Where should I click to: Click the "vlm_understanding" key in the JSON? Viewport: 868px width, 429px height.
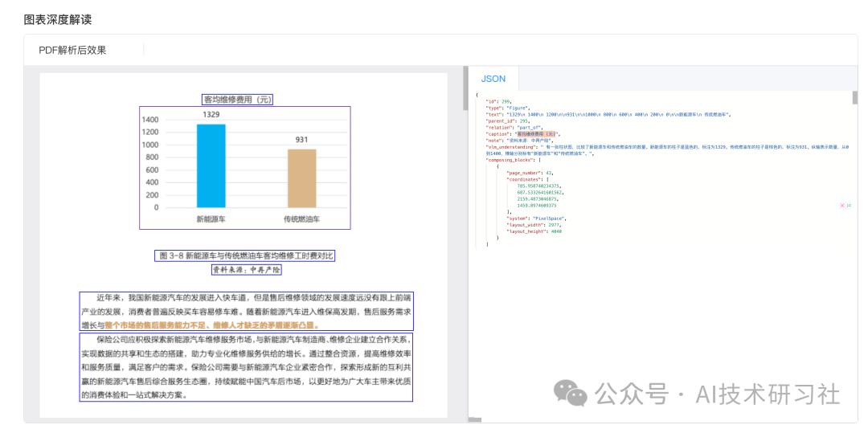[x=510, y=147]
